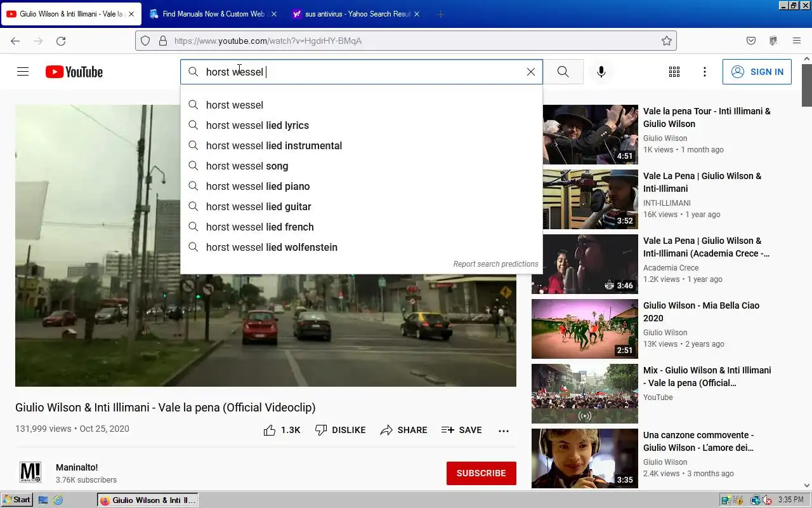Viewport: 812px width, 508px height.
Task: View site security lock information
Action: tap(162, 41)
